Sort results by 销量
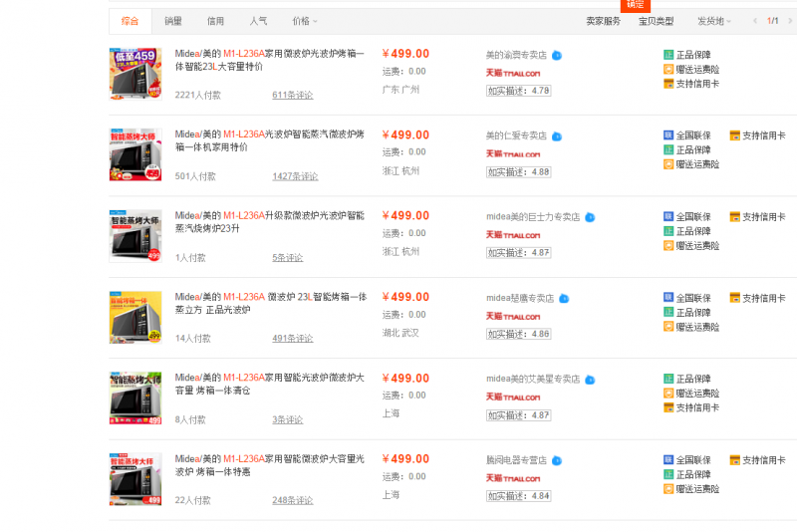This screenshot has height=532, width=797. pos(172,21)
